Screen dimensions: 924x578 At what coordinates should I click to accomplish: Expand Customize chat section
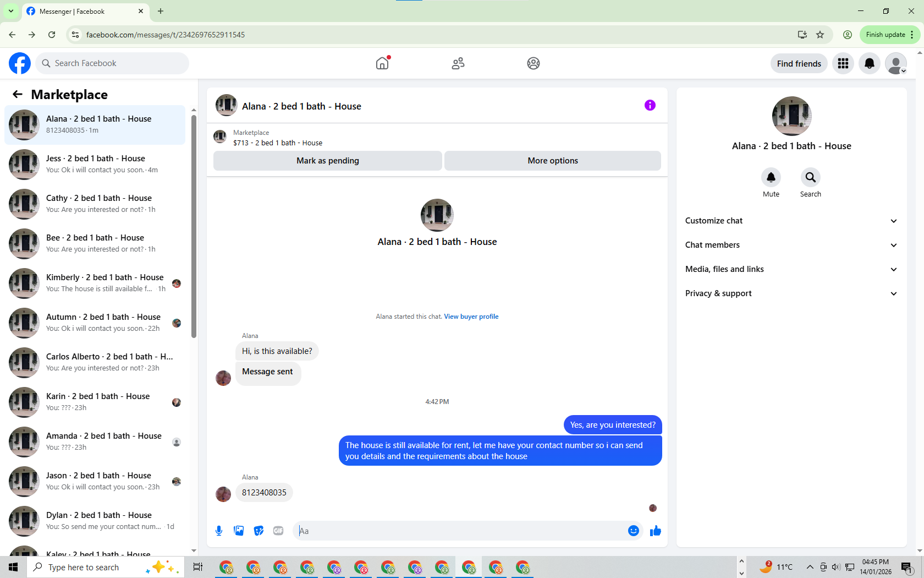coord(791,221)
